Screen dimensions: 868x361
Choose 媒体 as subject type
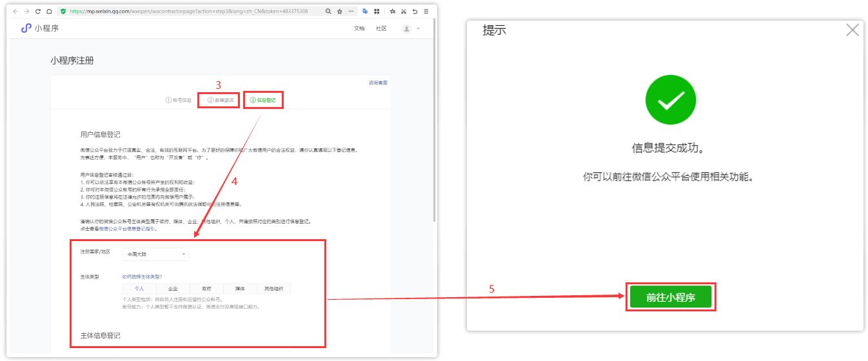click(x=240, y=289)
